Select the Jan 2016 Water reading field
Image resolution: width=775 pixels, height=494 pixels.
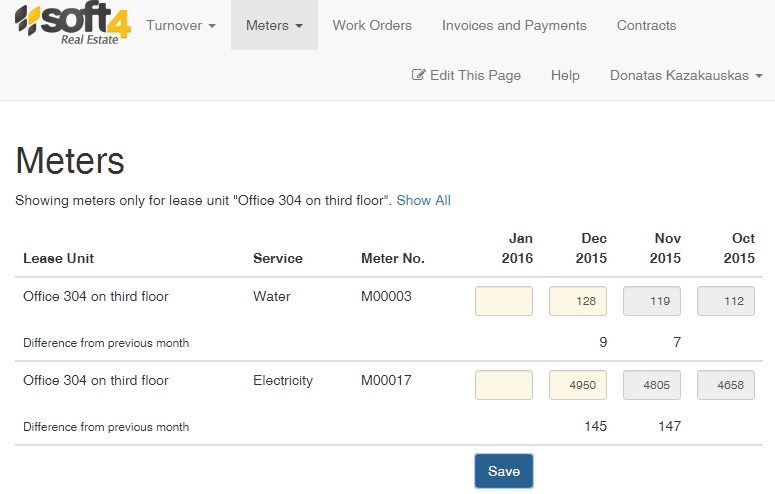504,301
